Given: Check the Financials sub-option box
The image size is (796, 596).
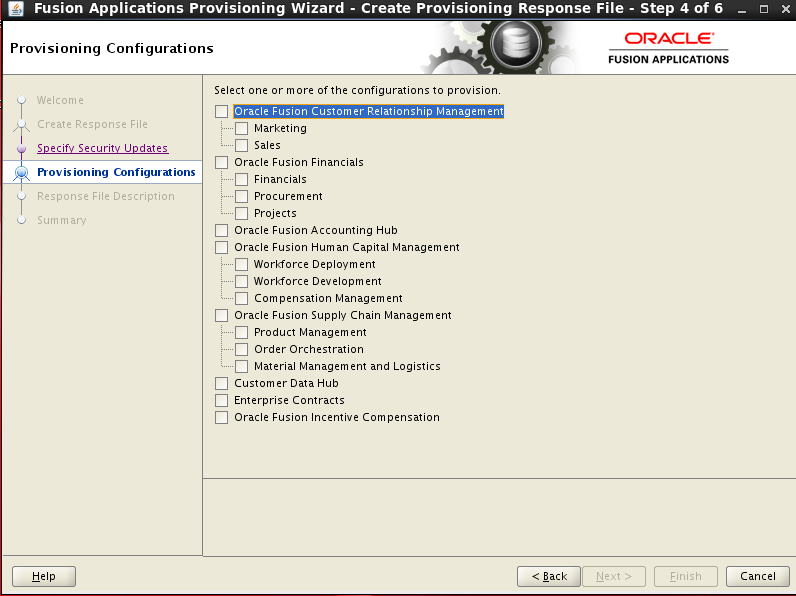Looking at the screenshot, I should click(242, 179).
